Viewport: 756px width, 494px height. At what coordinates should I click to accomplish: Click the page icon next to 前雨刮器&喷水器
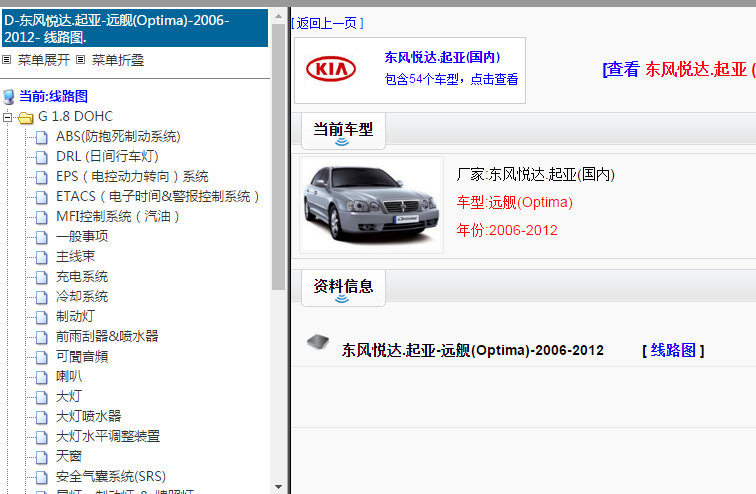point(42,337)
